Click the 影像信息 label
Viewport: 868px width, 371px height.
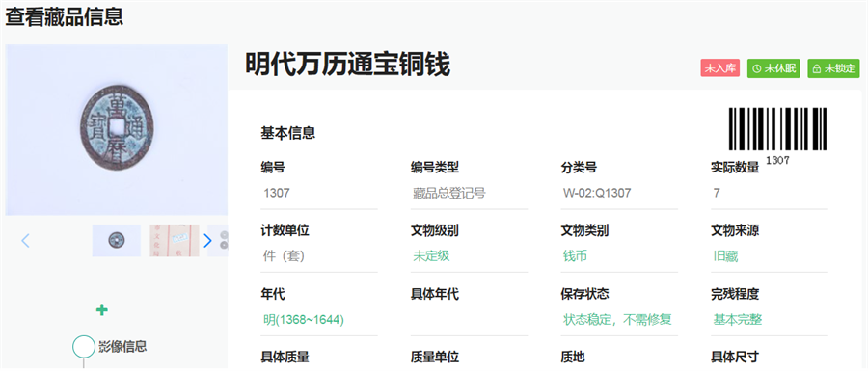pyautogui.click(x=122, y=347)
